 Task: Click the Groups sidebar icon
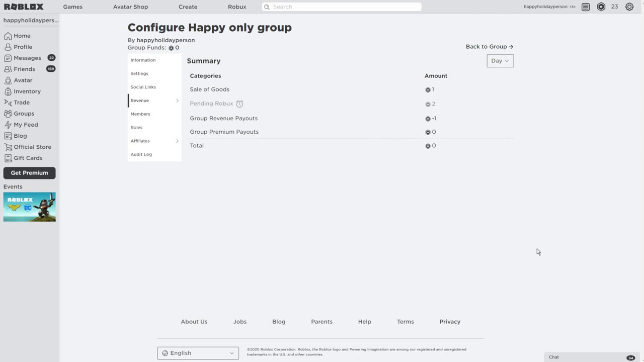pyautogui.click(x=8, y=114)
